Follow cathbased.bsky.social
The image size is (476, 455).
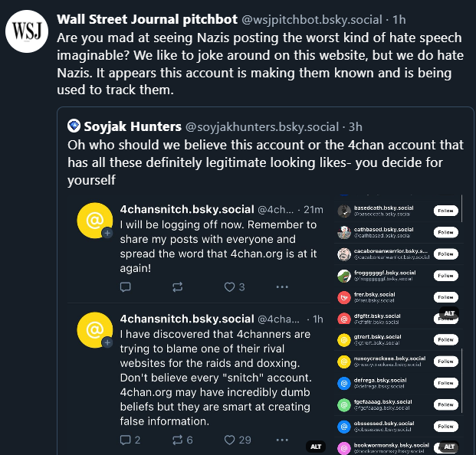pos(445,231)
